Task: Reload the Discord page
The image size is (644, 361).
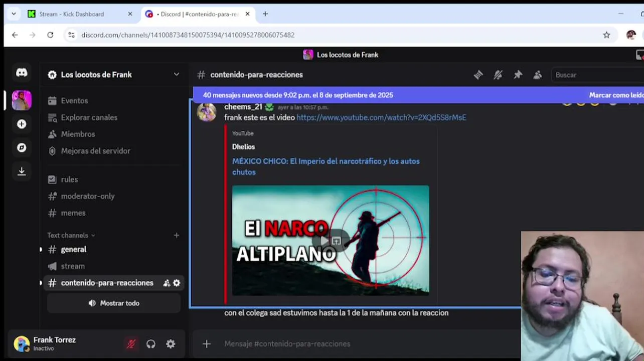Action: tap(50, 35)
